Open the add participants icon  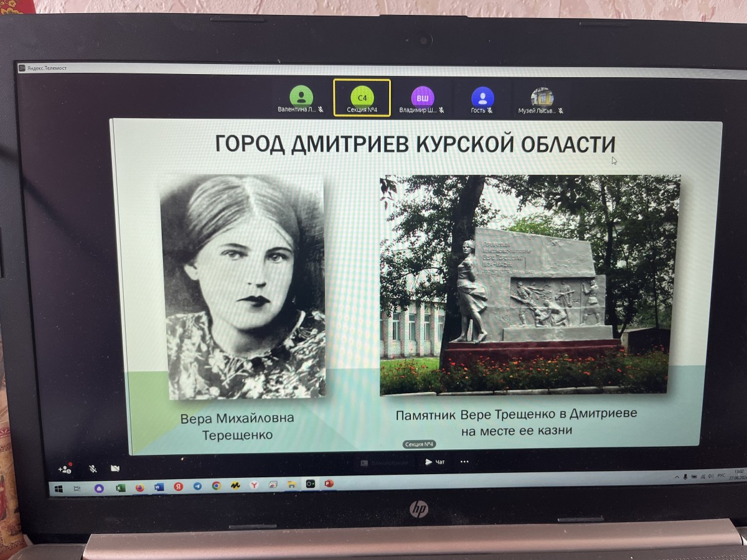pos(65,469)
